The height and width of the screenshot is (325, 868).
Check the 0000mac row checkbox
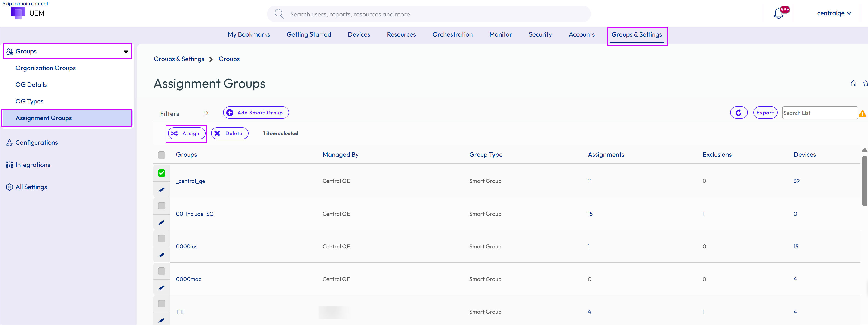tap(161, 271)
